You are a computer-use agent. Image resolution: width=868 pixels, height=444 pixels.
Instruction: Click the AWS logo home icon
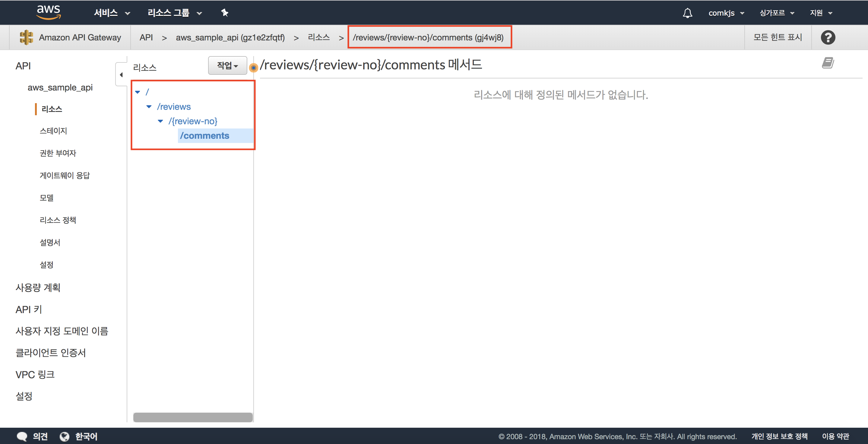tap(49, 12)
